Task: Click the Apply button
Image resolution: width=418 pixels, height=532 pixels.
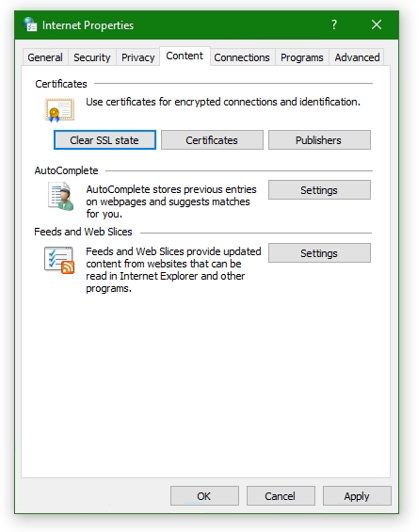Action: pos(357,496)
